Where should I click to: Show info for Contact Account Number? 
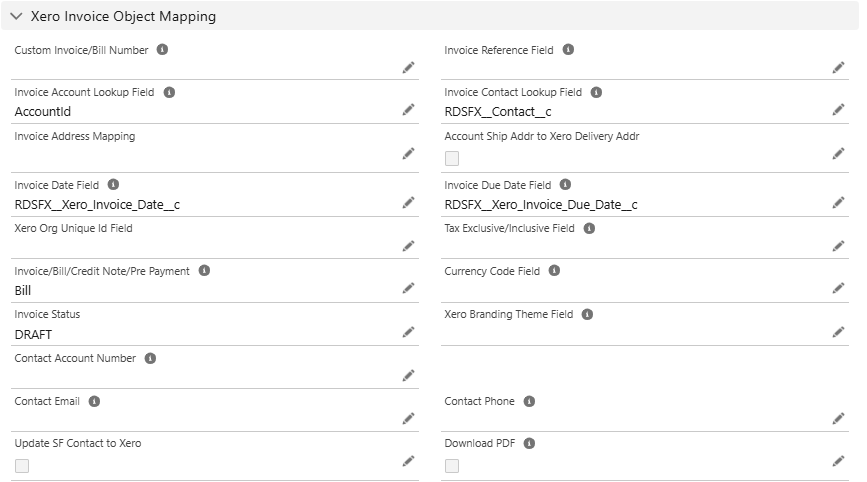coord(150,358)
